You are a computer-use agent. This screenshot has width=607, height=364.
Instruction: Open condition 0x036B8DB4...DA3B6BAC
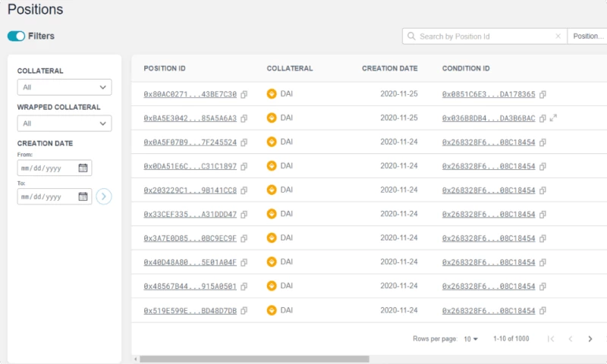tap(489, 118)
